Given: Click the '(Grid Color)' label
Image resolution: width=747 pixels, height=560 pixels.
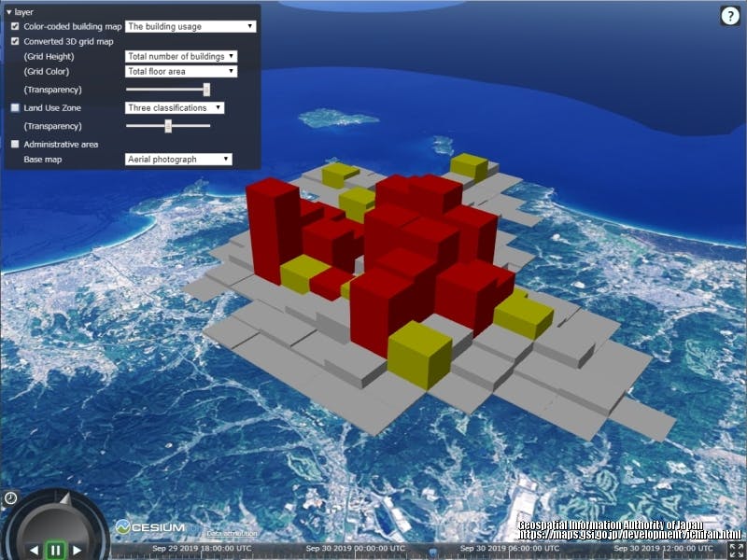Looking at the screenshot, I should pyautogui.click(x=46, y=72).
